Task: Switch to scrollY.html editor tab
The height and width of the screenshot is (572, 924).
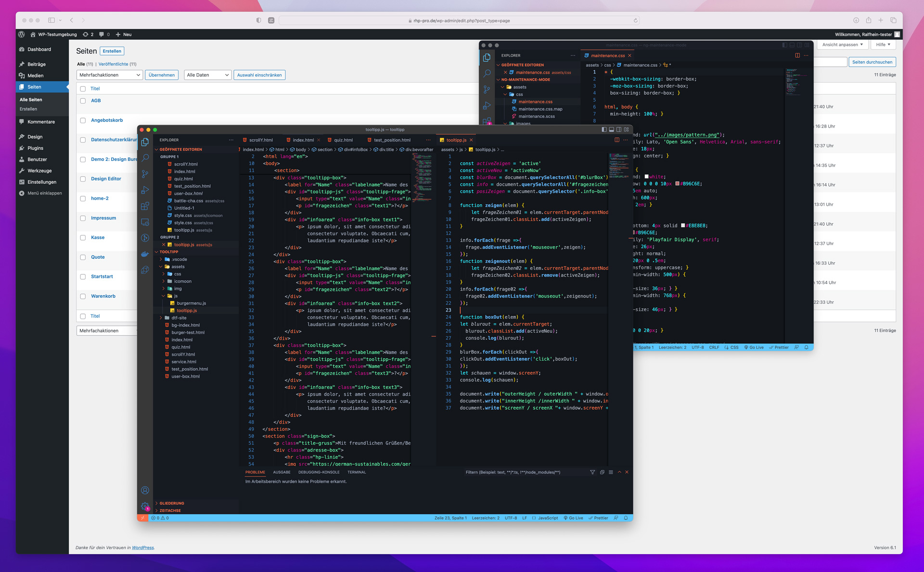Action: click(x=260, y=140)
